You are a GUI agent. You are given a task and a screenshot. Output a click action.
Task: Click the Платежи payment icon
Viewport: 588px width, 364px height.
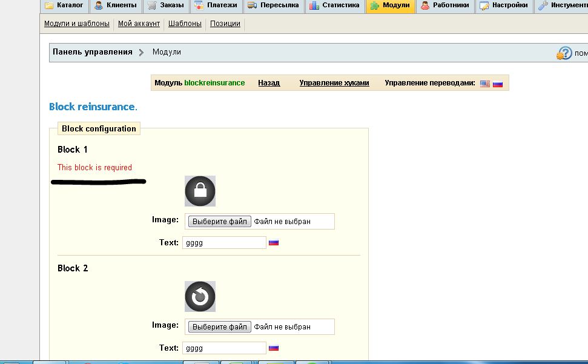coord(199,5)
